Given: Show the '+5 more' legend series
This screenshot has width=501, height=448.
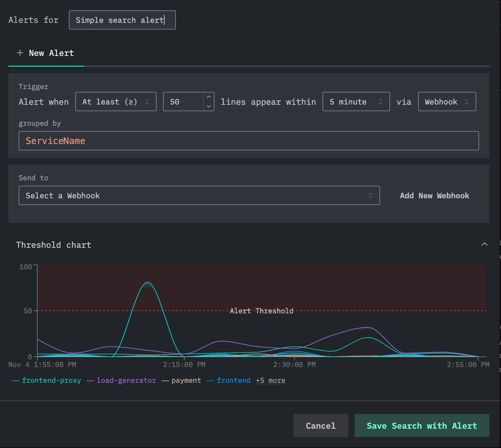Looking at the screenshot, I should [270, 381].
